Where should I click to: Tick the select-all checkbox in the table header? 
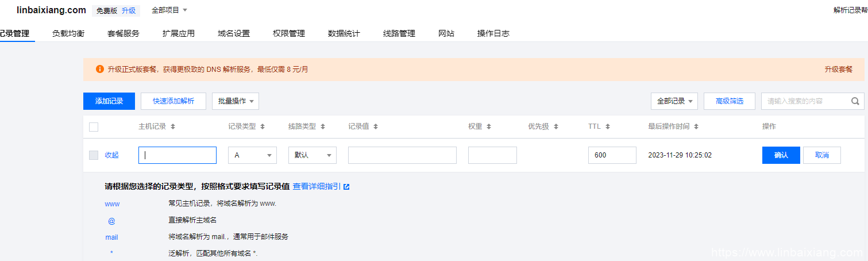pyautogui.click(x=94, y=127)
